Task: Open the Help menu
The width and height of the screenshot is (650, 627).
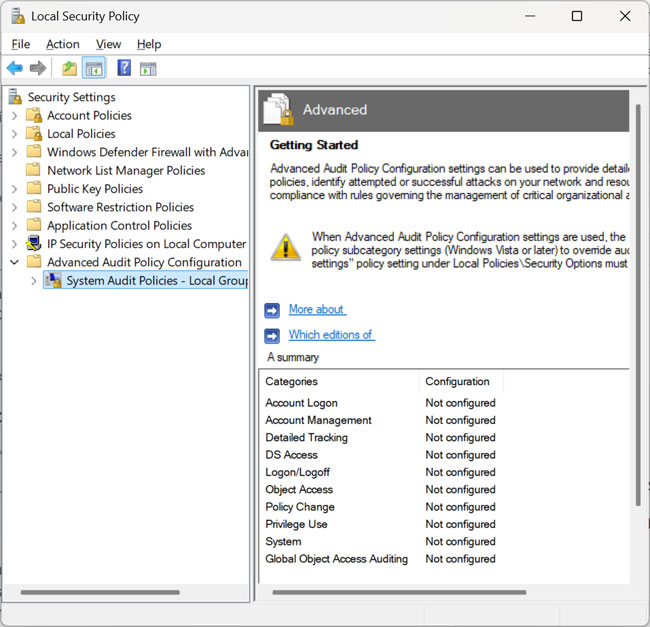Action: click(x=149, y=44)
